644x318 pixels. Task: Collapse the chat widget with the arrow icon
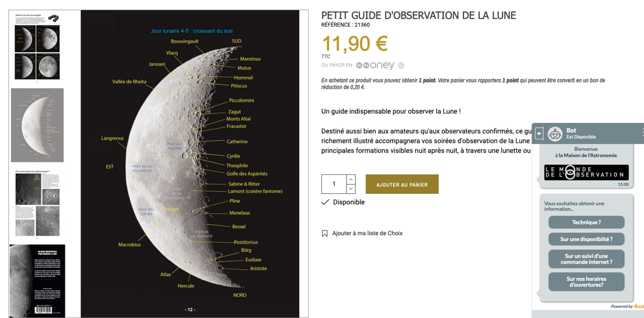(x=539, y=133)
